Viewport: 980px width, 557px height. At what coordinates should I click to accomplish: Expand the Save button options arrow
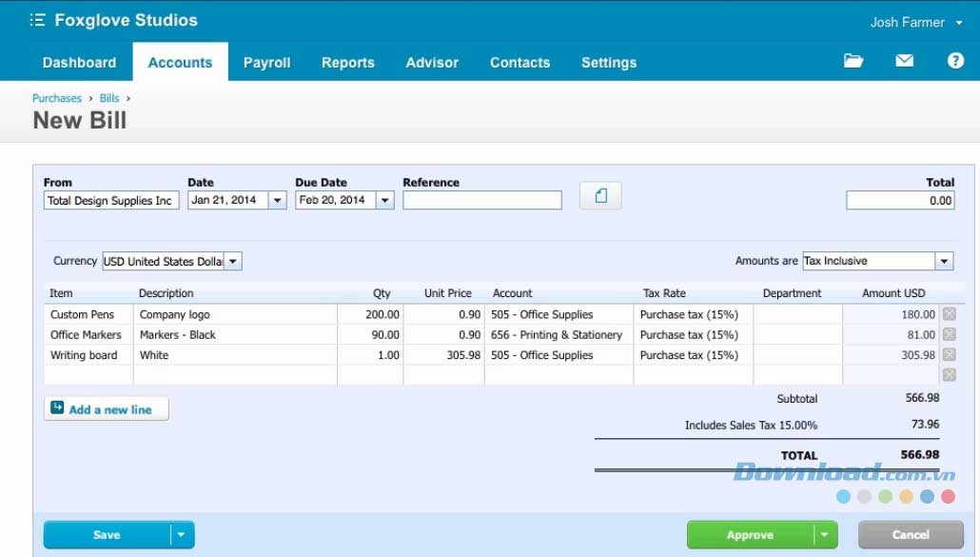(182, 535)
